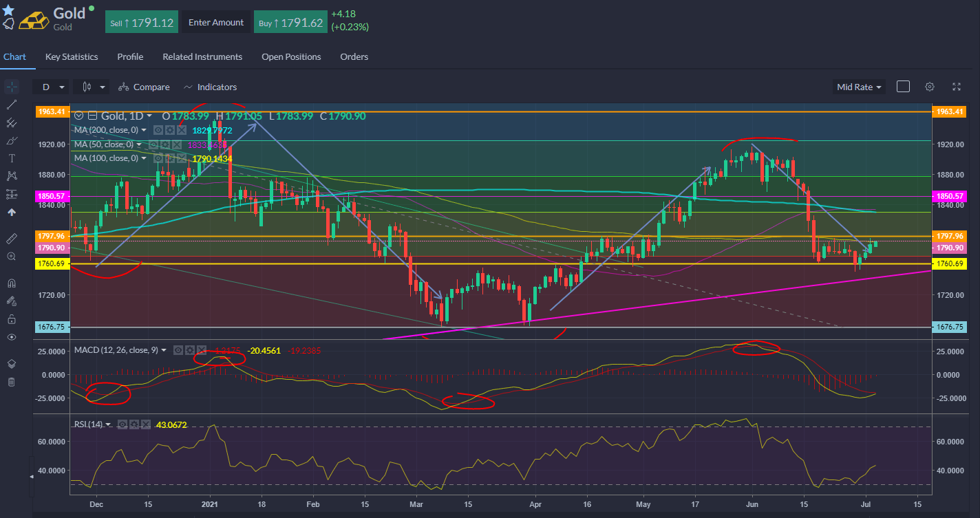980x518 pixels.
Task: Open MACD (12, 26, close, 9) dropdown arrow
Action: [164, 350]
